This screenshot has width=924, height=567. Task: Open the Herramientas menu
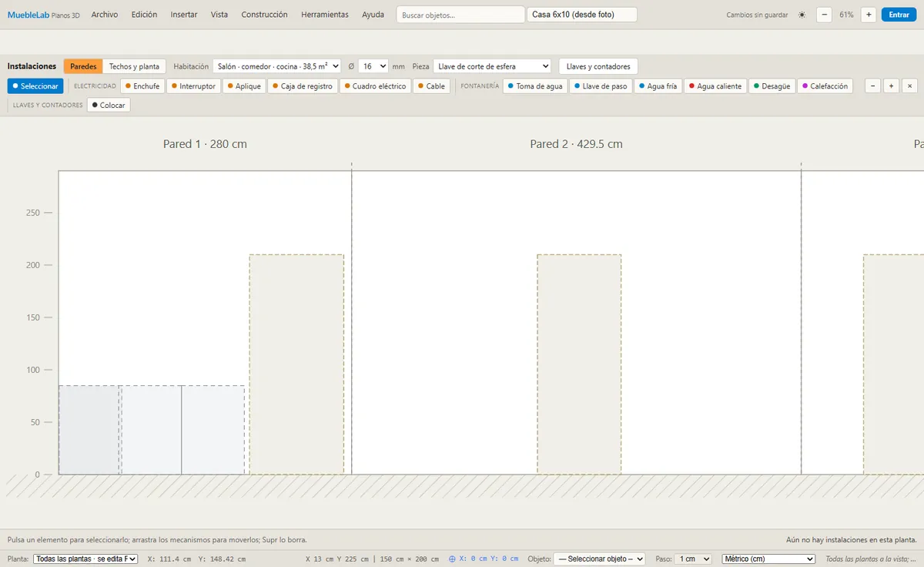click(x=325, y=15)
